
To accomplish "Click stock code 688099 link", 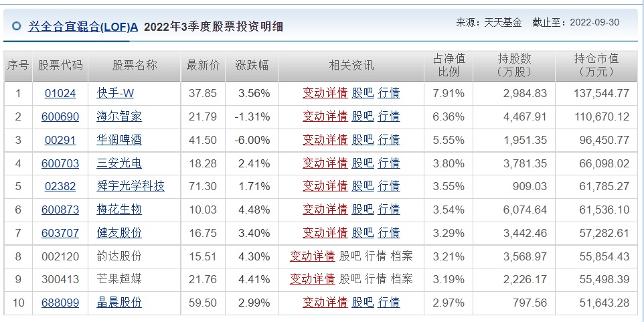I will (x=60, y=303).
